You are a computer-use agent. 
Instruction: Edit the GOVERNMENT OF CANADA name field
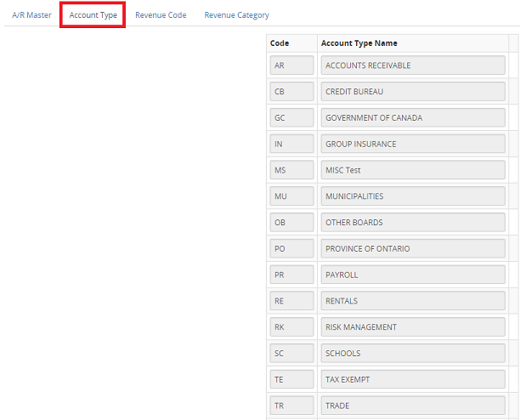click(x=412, y=118)
